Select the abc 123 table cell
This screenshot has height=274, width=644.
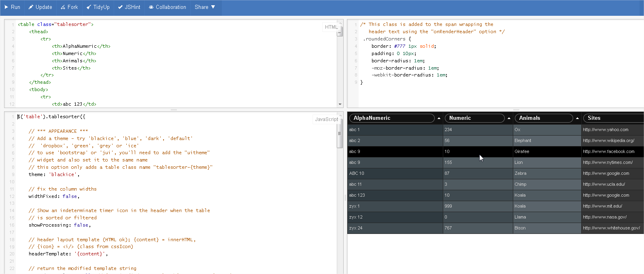pyautogui.click(x=395, y=195)
